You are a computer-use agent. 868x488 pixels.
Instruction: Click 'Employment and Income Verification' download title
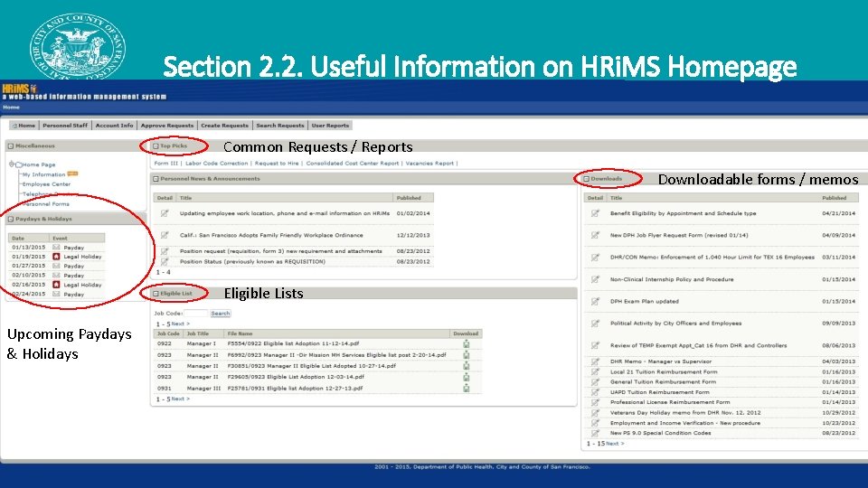[x=685, y=423]
